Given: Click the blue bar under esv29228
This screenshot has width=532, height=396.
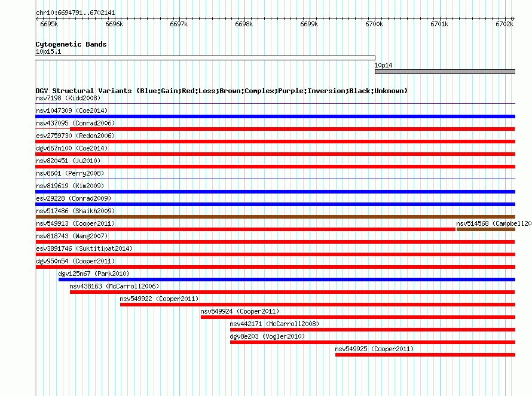Looking at the screenshot, I should [x=275, y=204].
